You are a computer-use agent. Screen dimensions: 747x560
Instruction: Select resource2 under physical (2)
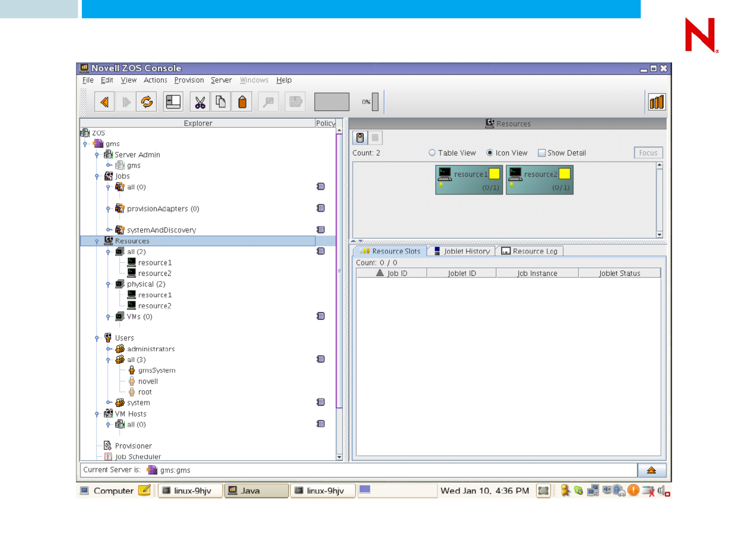click(155, 306)
